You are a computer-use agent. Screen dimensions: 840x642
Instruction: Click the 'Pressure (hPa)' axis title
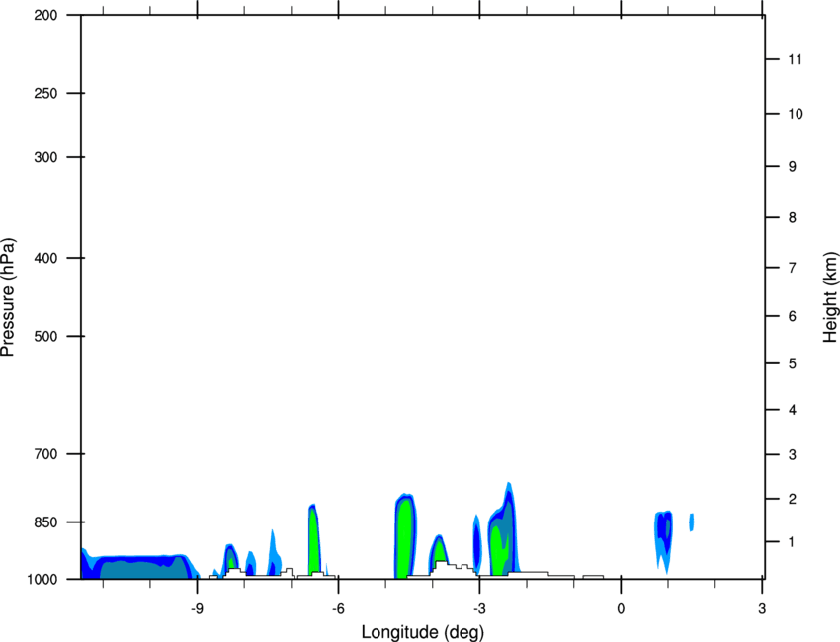[8, 297]
